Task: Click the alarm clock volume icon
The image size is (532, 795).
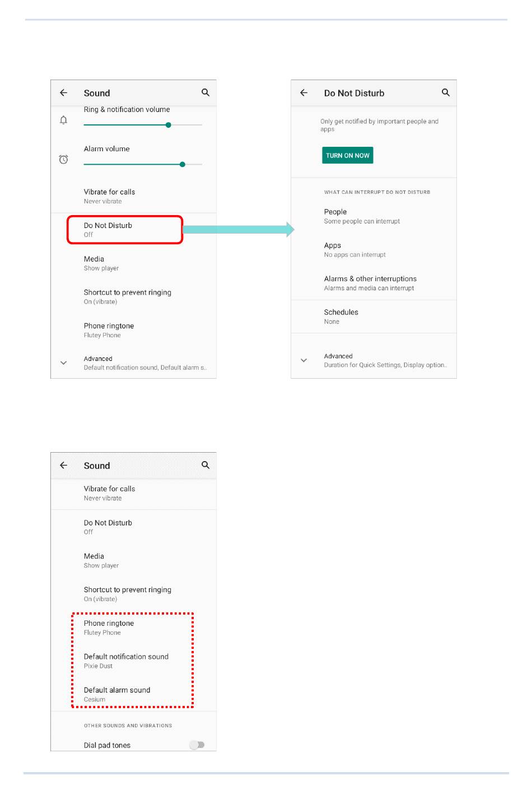Action: [x=64, y=160]
